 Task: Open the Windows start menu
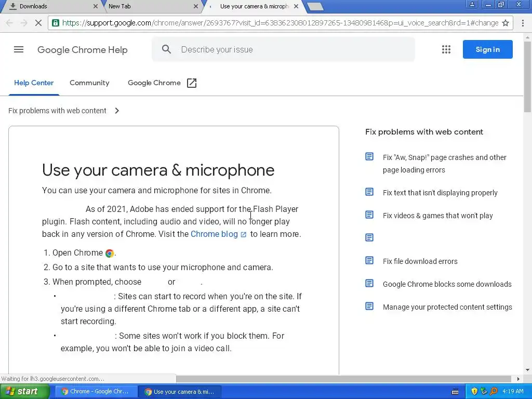click(x=24, y=391)
